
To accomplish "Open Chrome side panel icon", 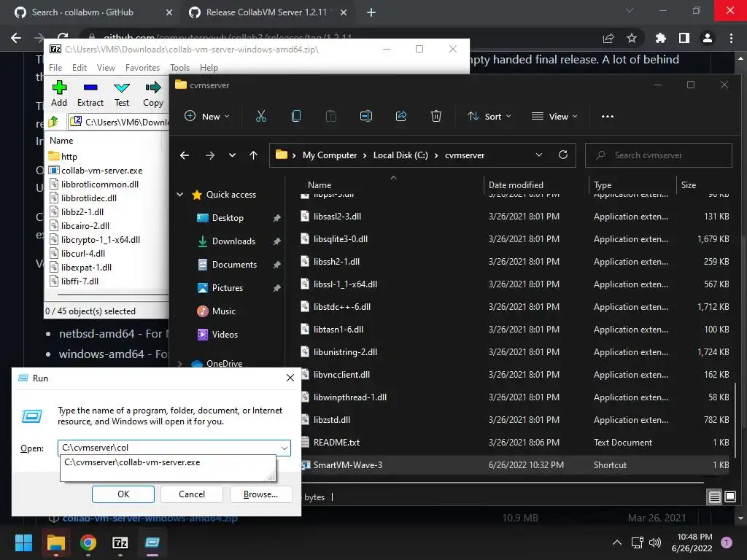I will [x=684, y=38].
